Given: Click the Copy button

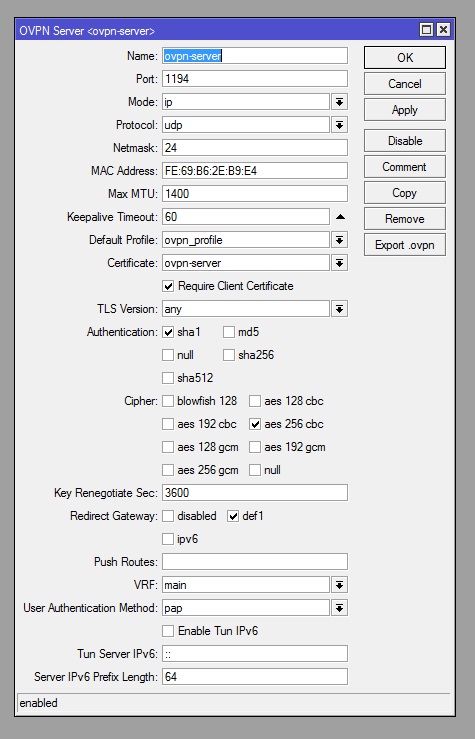Looking at the screenshot, I should coord(405,193).
